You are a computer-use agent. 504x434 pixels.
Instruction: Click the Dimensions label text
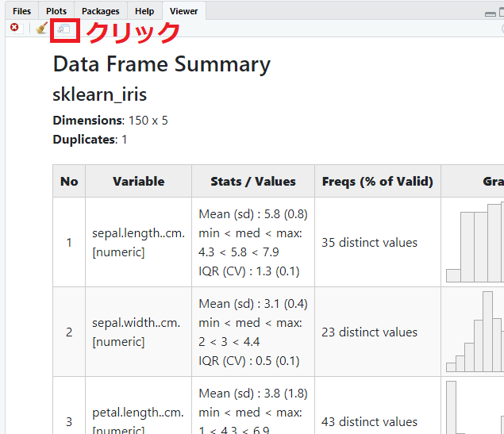(87, 121)
